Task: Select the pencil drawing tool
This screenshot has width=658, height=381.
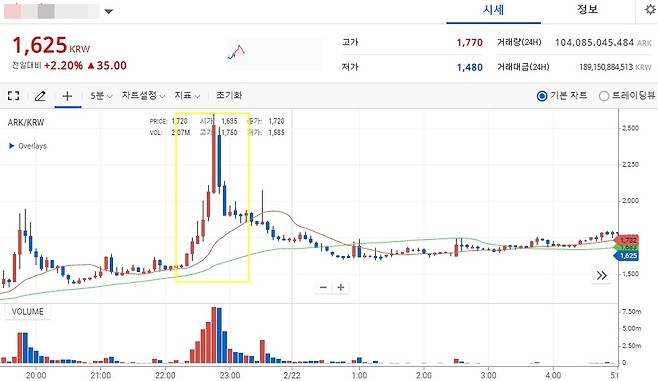Action: coord(40,96)
